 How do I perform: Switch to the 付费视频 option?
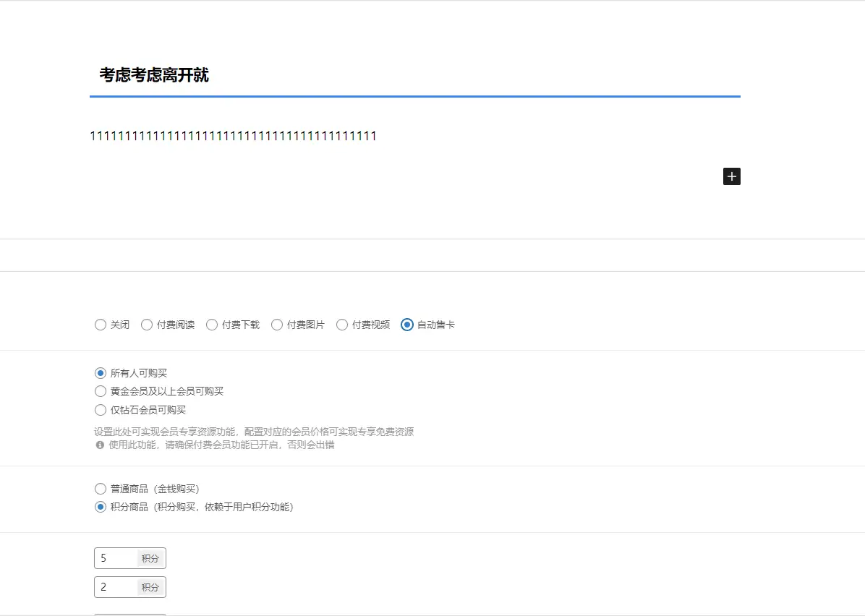[342, 325]
